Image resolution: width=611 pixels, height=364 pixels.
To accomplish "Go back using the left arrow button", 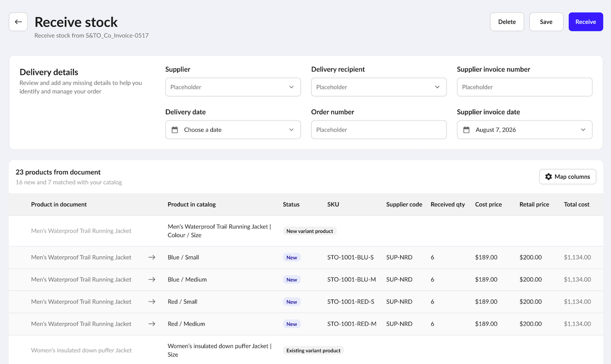I will 18,22.
